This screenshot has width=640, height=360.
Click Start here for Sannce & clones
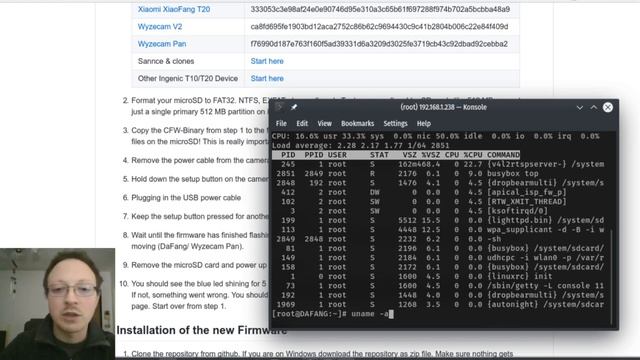[x=267, y=61]
